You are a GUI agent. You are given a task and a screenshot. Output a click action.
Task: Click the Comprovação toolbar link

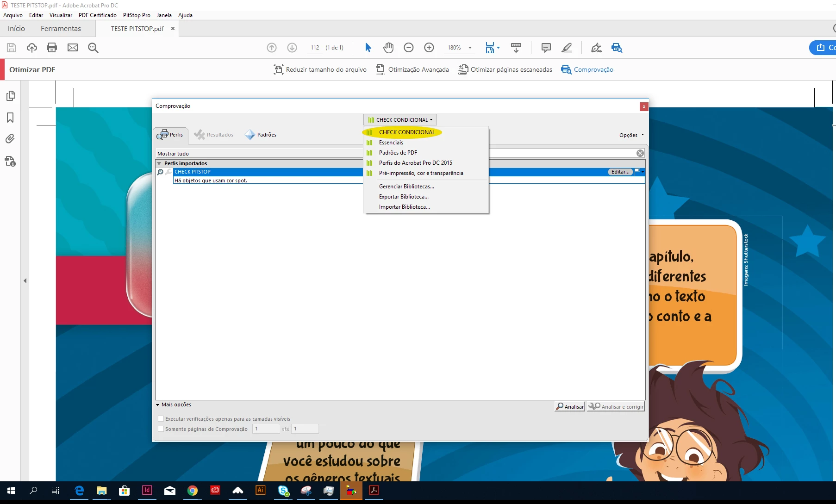587,69
